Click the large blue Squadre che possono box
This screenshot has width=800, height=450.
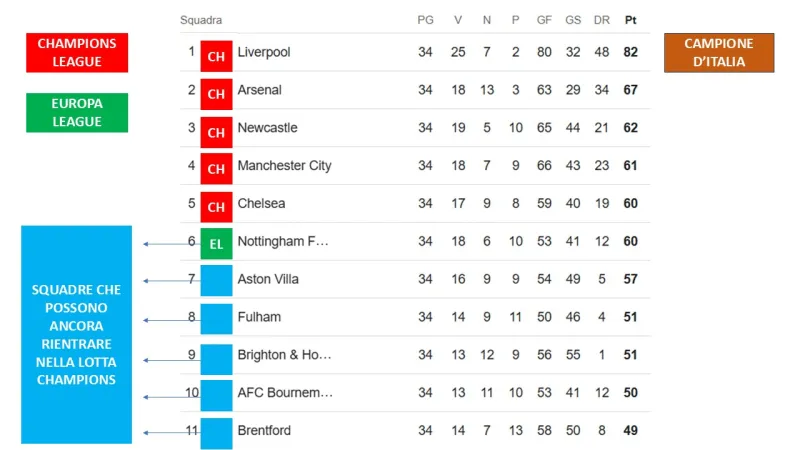76,334
